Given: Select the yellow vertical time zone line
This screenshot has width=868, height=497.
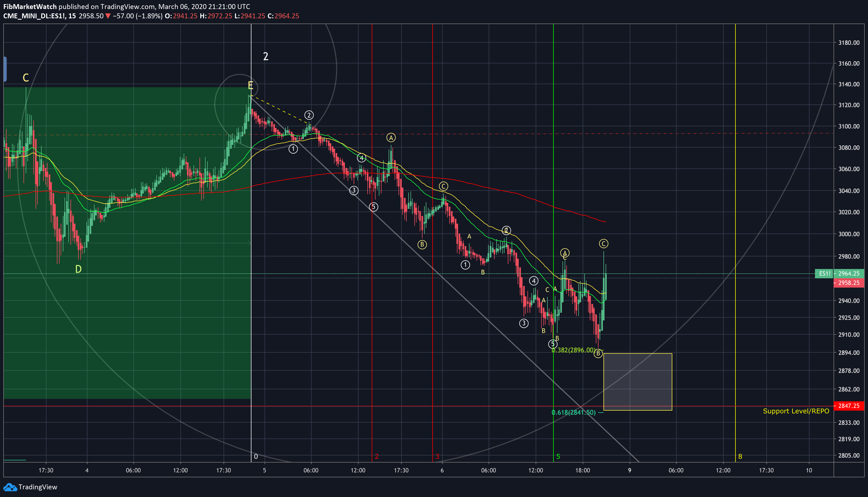Looking at the screenshot, I should [x=735, y=243].
